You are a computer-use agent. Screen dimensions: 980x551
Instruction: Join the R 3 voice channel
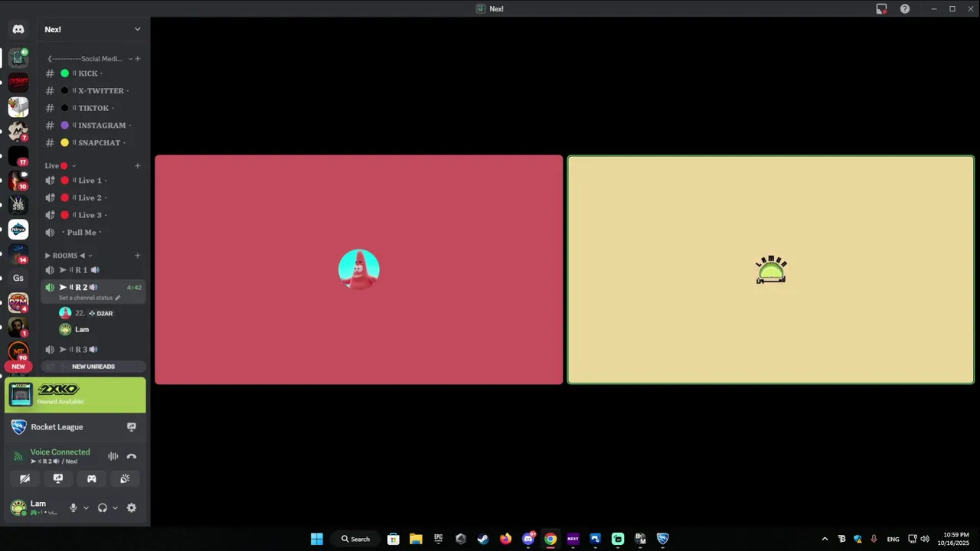[x=93, y=350]
